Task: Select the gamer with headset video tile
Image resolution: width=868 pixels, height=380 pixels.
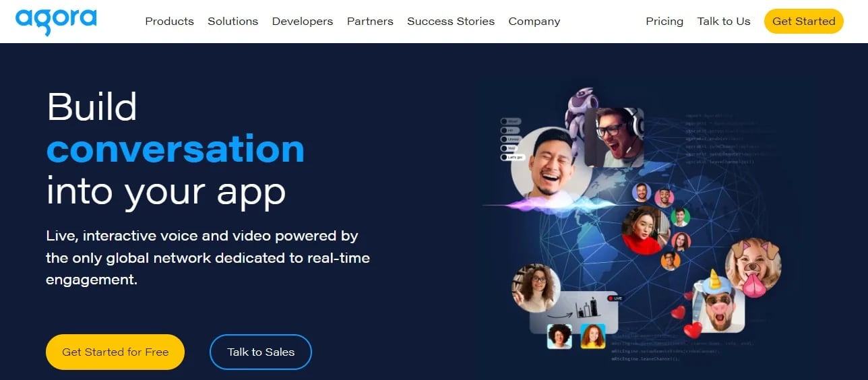Action: [614, 137]
